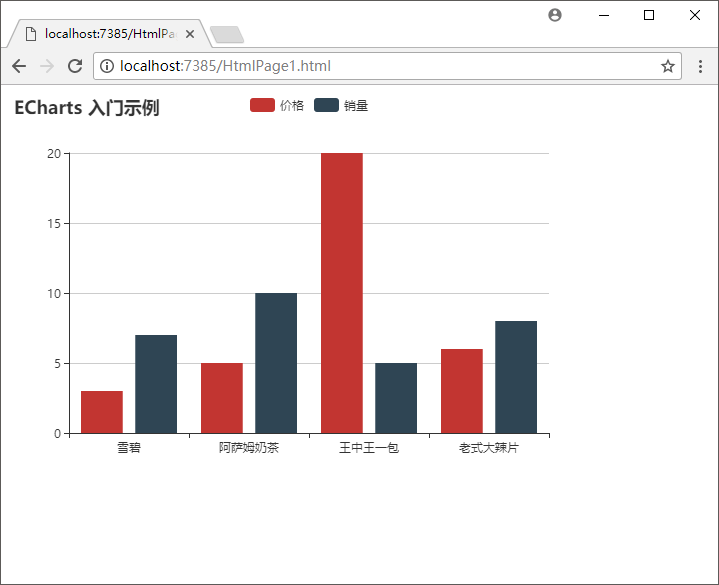719x585 pixels.
Task: Minimize the browser window
Action: (604, 15)
